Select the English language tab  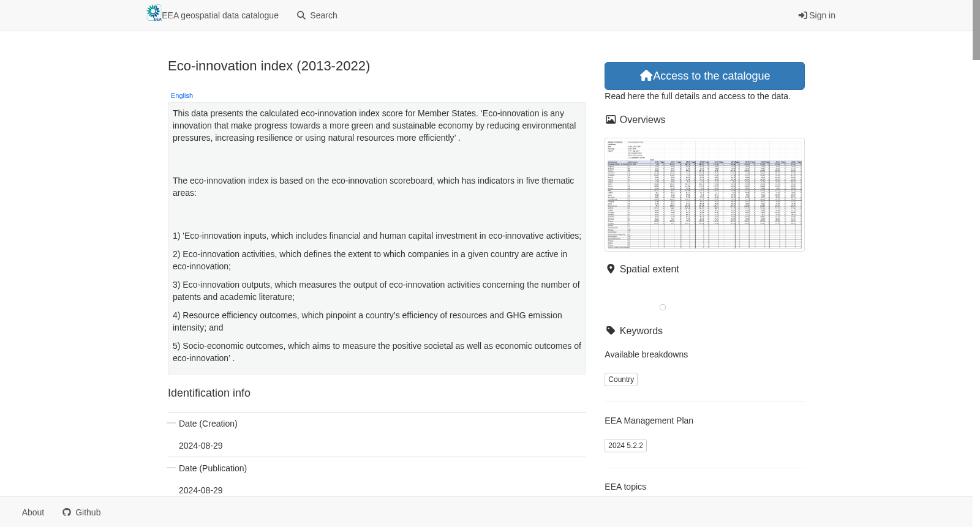[x=182, y=95]
